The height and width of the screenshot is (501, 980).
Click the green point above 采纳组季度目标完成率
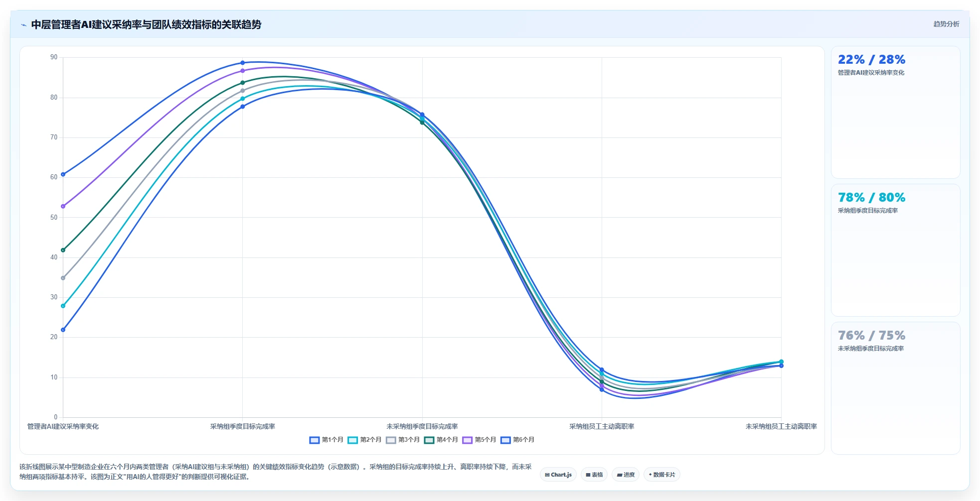[x=243, y=83]
